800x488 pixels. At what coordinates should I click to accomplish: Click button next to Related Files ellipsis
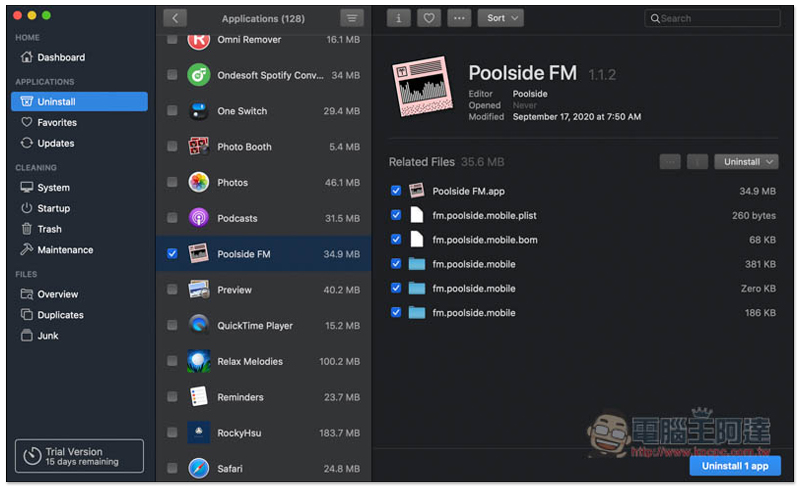[x=697, y=162]
